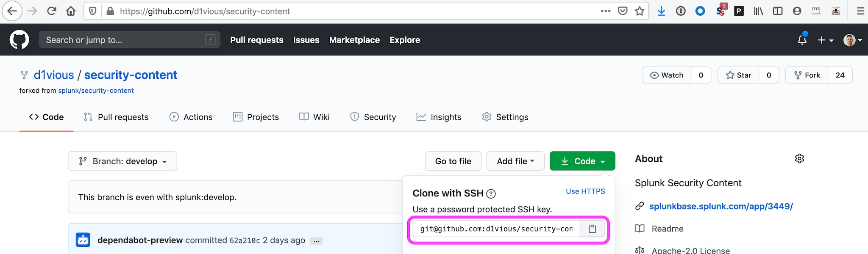Viewport: 868px width, 254px height.
Task: Open the Firefox account icon
Action: pos(797,11)
